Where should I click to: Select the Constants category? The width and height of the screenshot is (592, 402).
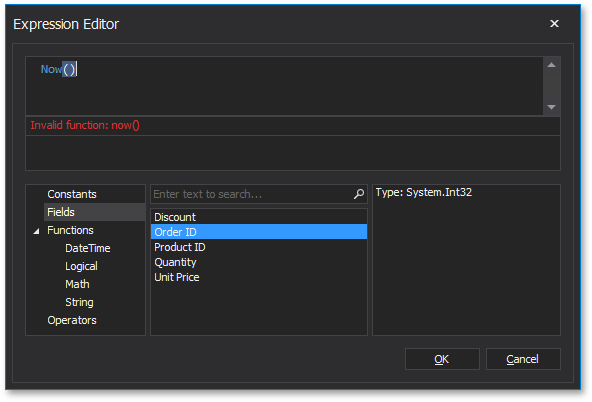[72, 194]
